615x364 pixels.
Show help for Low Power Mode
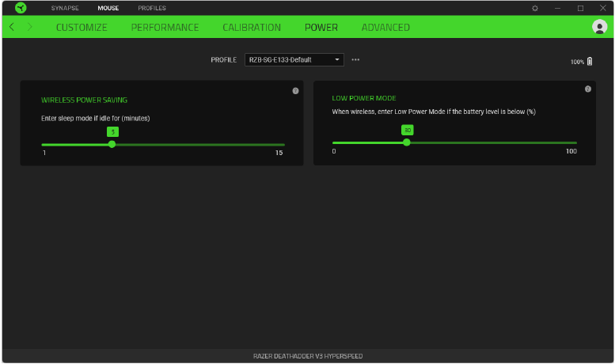[x=587, y=89]
